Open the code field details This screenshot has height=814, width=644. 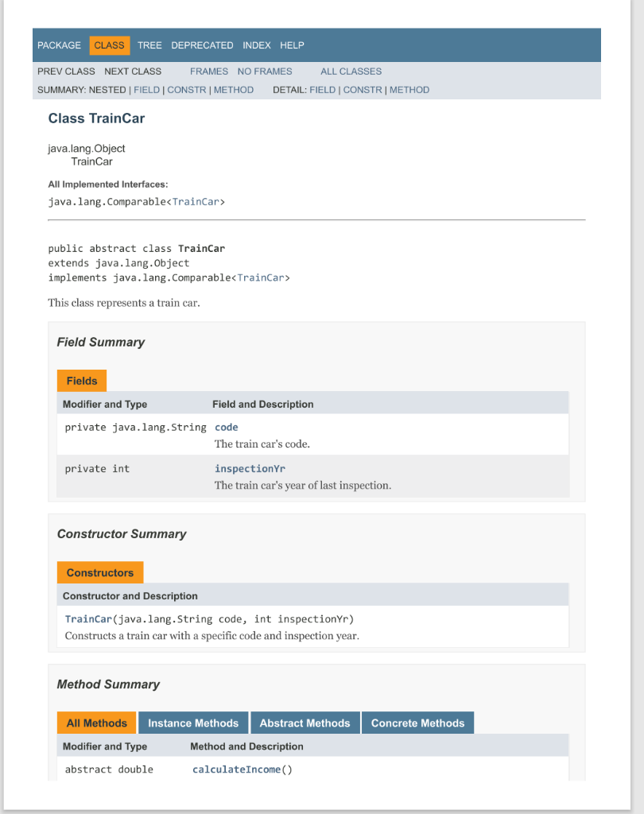click(x=226, y=427)
